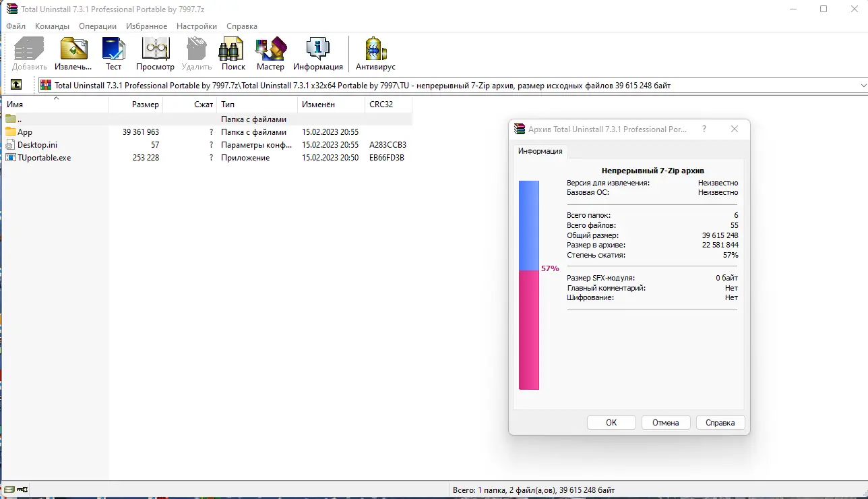Switch to the Информация tab in dialog
The height and width of the screenshot is (499, 868).
(x=540, y=151)
